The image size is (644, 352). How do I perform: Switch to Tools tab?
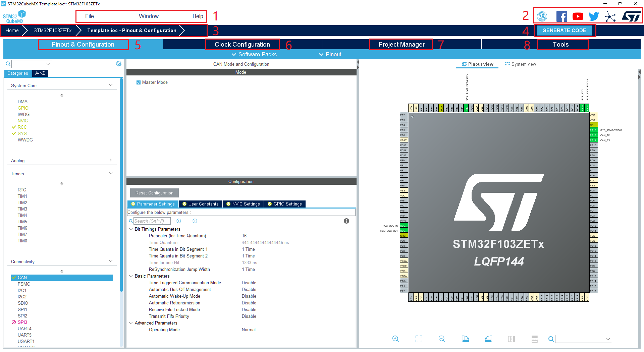(560, 44)
